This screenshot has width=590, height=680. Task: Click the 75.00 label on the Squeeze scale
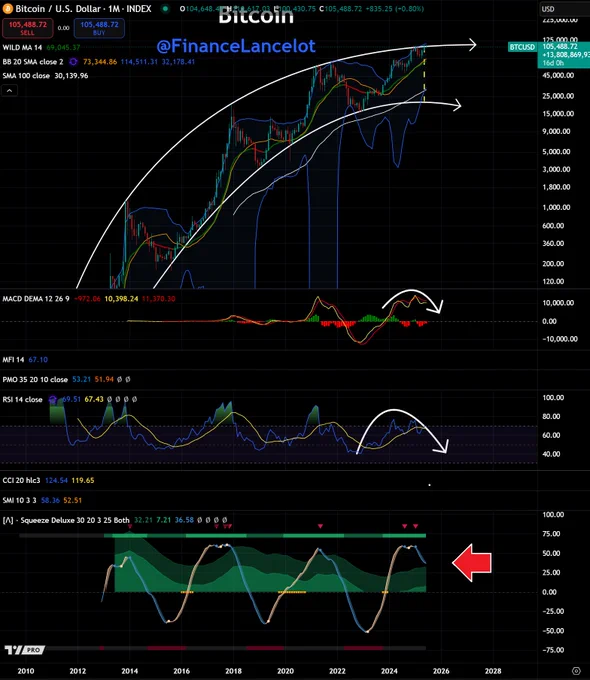coord(551,534)
